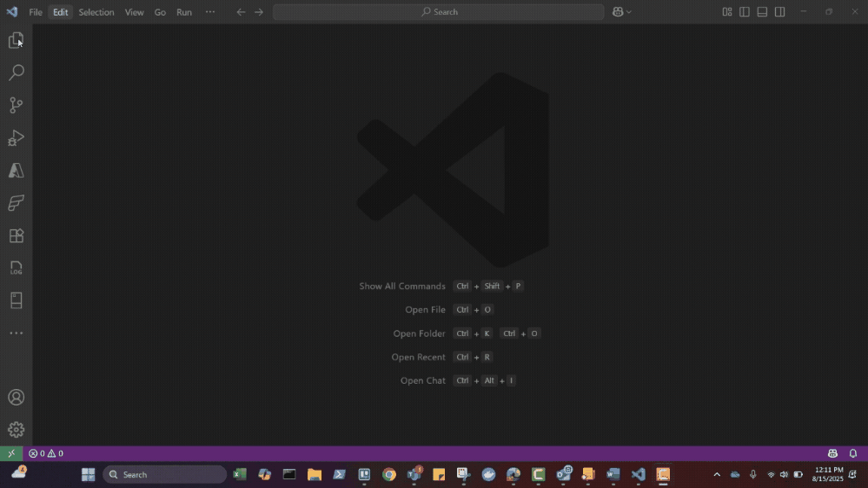Open Excel from the taskbar
Viewport: 868px width, 488px height.
[x=240, y=474]
